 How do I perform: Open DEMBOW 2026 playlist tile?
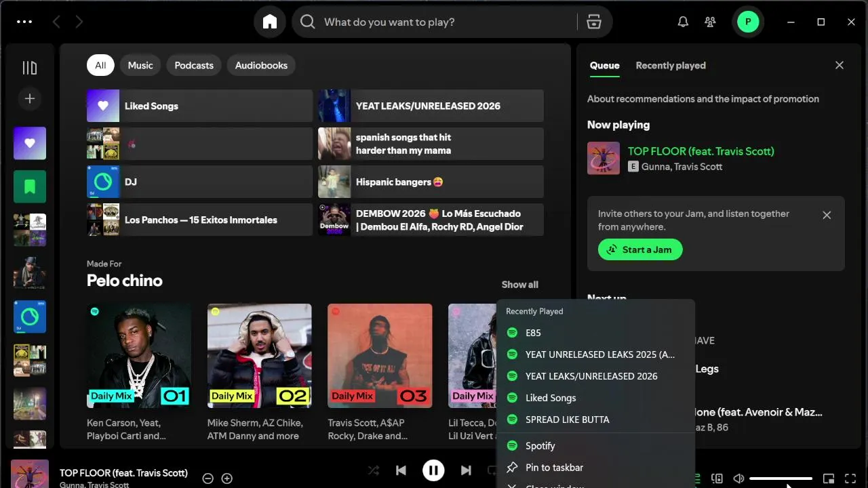[431, 220]
